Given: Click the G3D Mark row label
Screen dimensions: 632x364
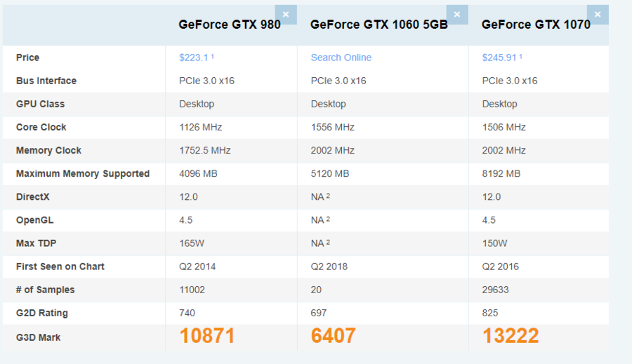Looking at the screenshot, I should pos(39,337).
